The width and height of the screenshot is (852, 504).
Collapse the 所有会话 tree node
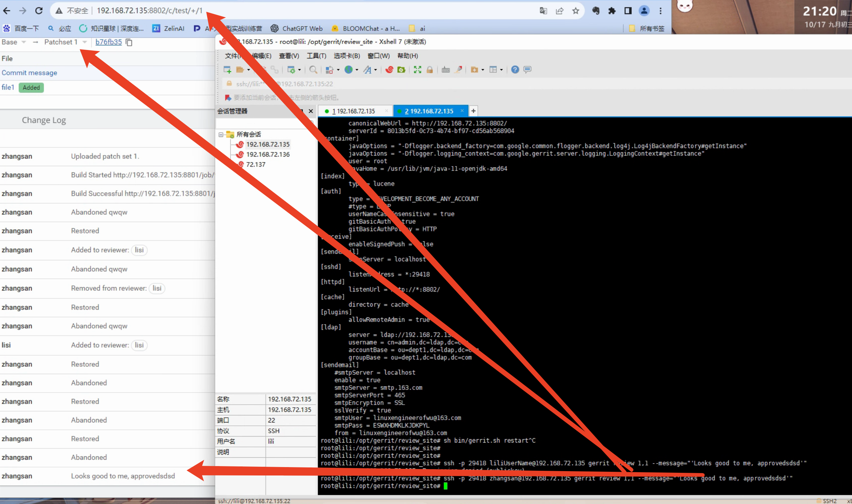[221, 135]
